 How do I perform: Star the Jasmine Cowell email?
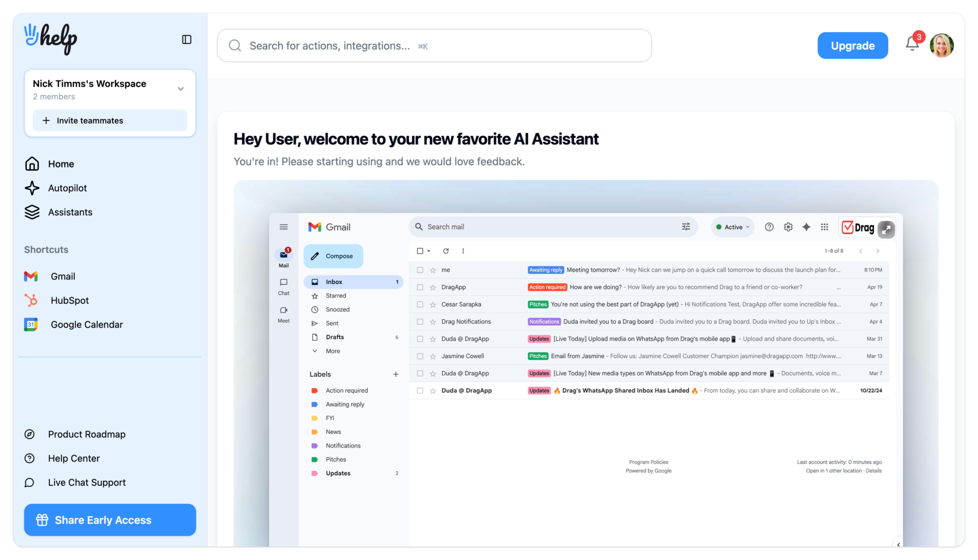[x=432, y=356]
